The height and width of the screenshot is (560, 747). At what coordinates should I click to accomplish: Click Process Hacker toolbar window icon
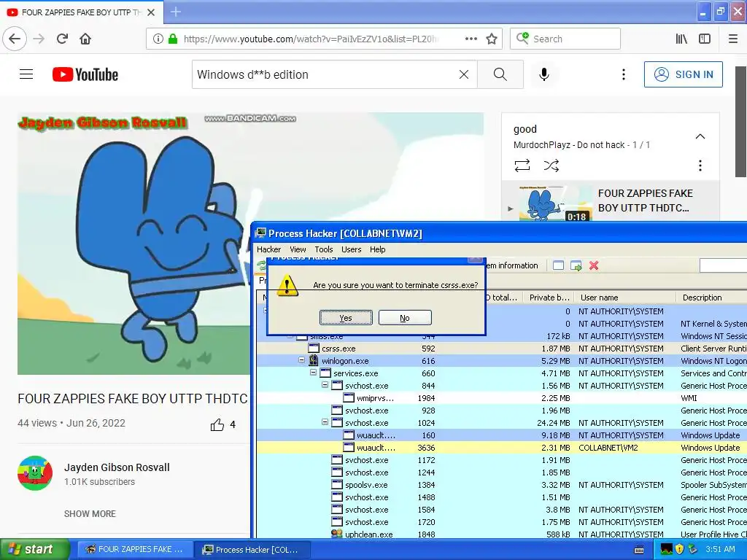tap(558, 265)
